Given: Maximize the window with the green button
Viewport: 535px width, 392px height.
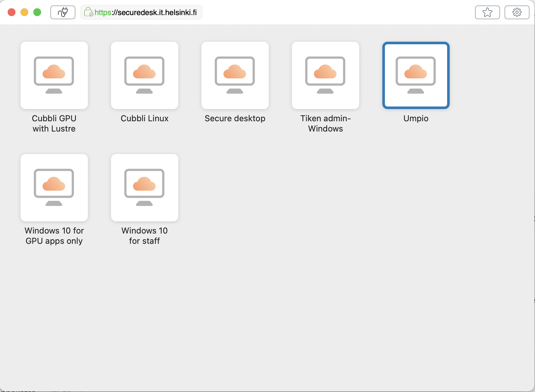Looking at the screenshot, I should click(37, 12).
